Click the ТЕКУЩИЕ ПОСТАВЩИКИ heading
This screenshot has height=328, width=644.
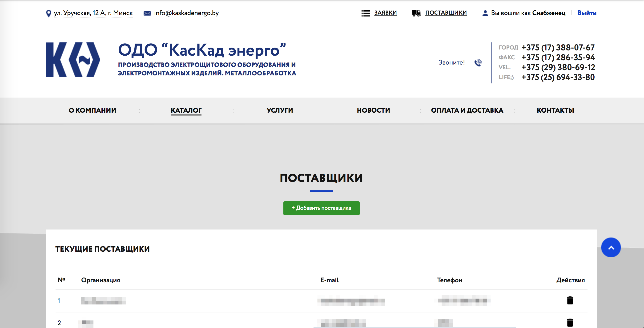point(102,249)
